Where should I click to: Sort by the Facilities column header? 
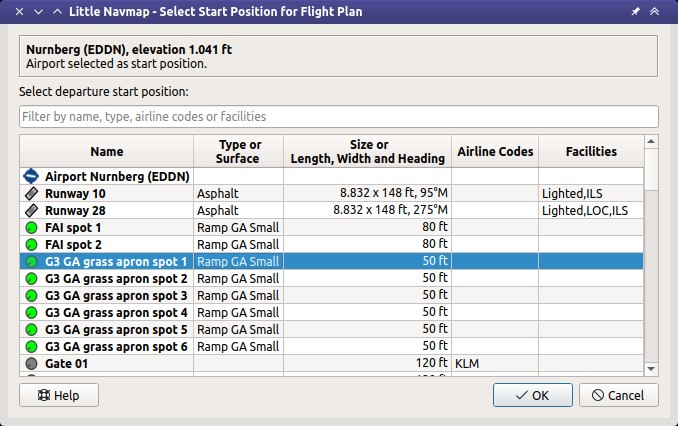click(x=591, y=151)
